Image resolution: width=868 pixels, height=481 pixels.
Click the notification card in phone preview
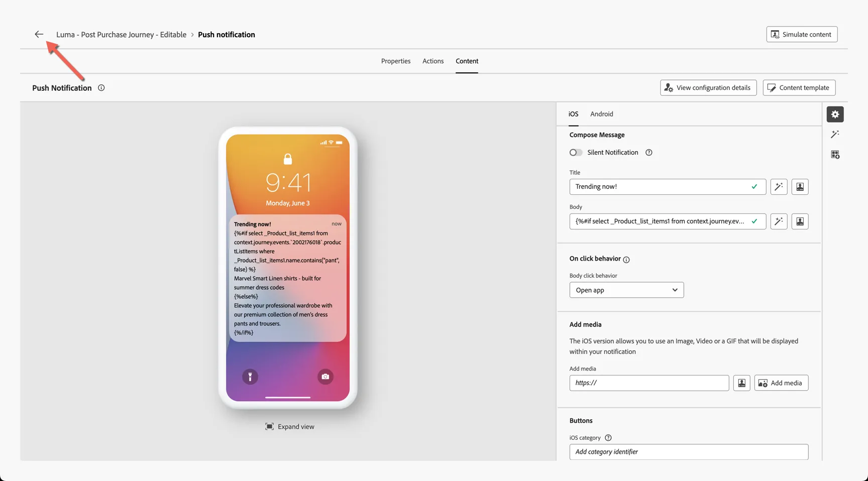pos(288,278)
